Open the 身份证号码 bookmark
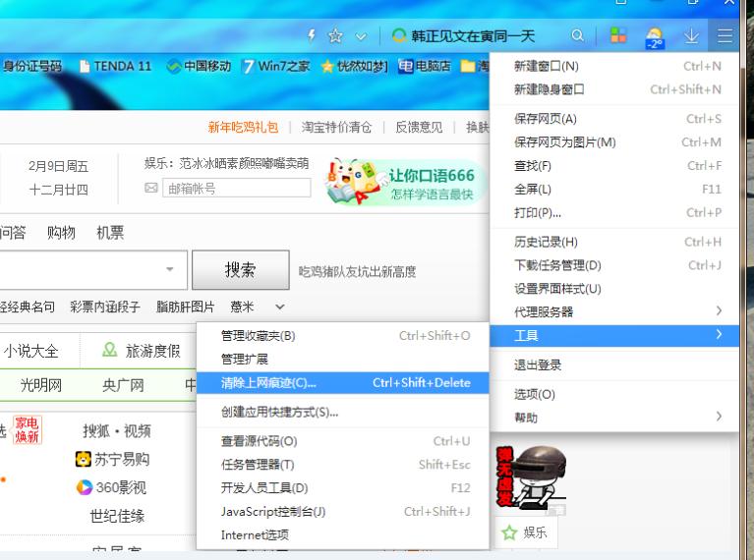754x560 pixels. [31, 66]
